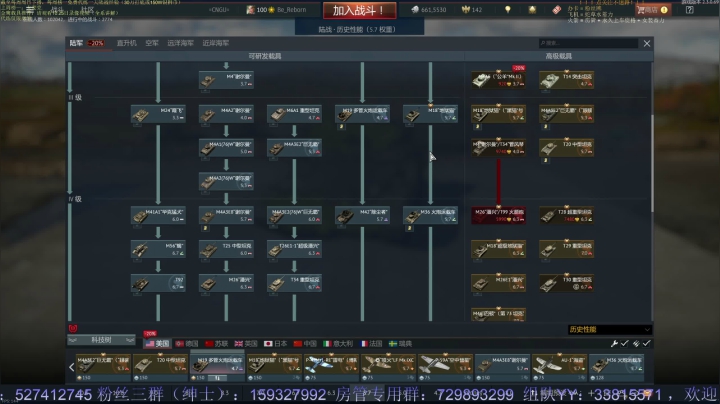720x404 pixels.
Task: Switch to the Germany (德国) nation tab
Action: [x=187, y=343]
